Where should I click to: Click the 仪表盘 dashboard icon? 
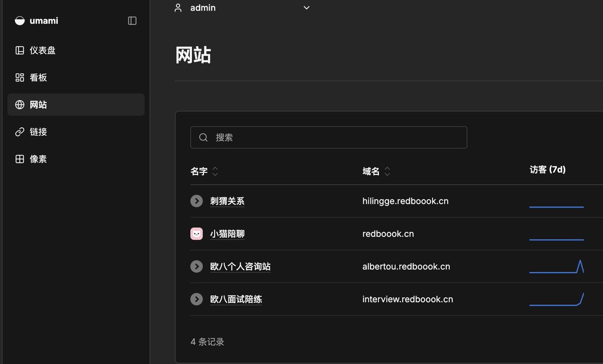[20, 50]
